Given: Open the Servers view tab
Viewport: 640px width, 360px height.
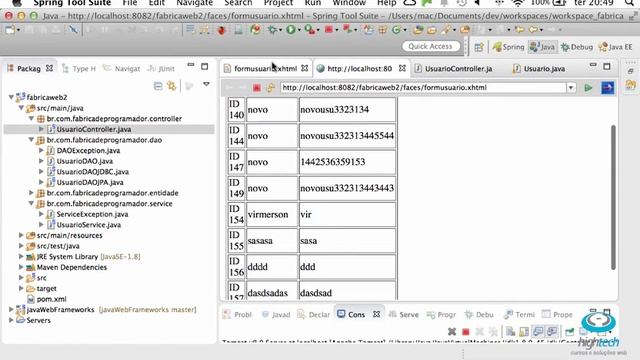Looking at the screenshot, I should click(x=404, y=314).
